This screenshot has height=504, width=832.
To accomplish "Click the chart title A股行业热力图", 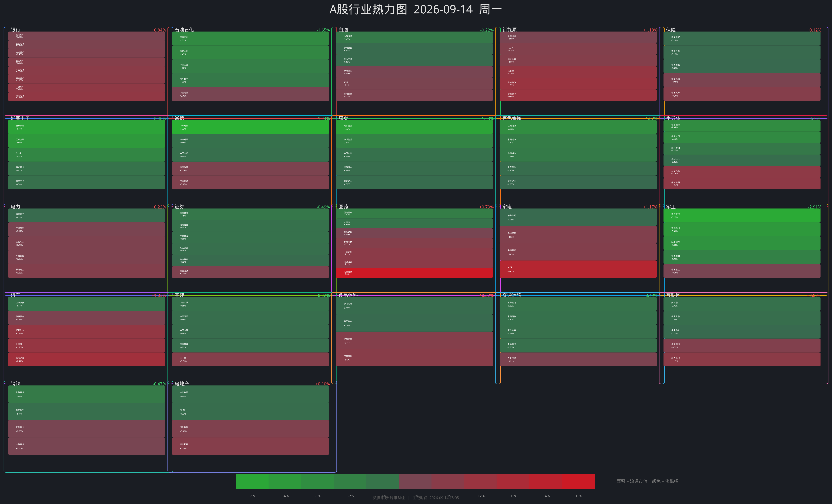I will coord(368,9).
